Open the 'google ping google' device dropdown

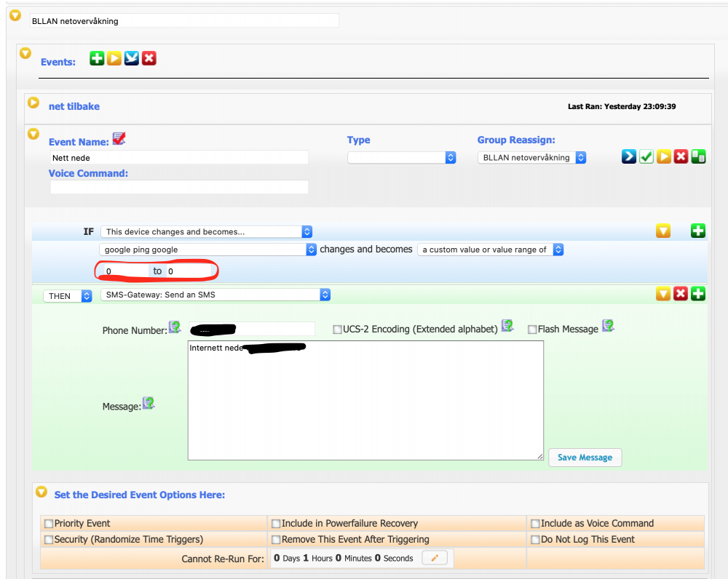[x=207, y=249]
